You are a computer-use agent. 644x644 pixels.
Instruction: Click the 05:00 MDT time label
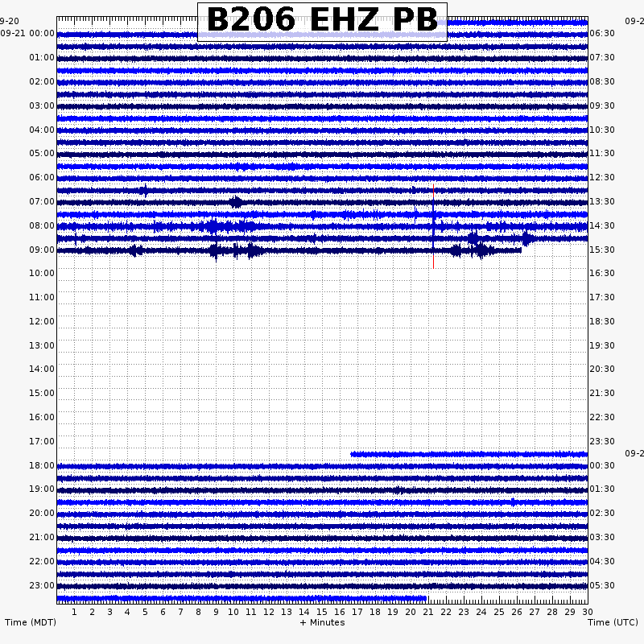click(x=42, y=153)
